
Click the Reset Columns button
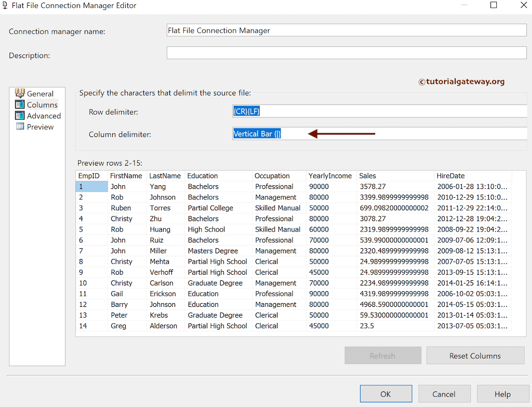click(x=475, y=355)
